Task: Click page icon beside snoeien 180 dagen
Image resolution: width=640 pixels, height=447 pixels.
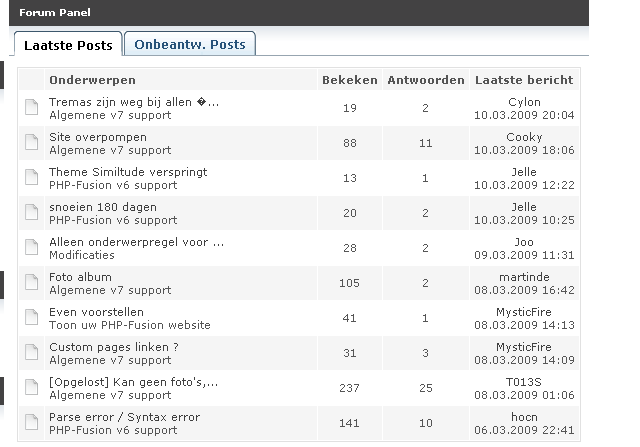Action: click(31, 213)
